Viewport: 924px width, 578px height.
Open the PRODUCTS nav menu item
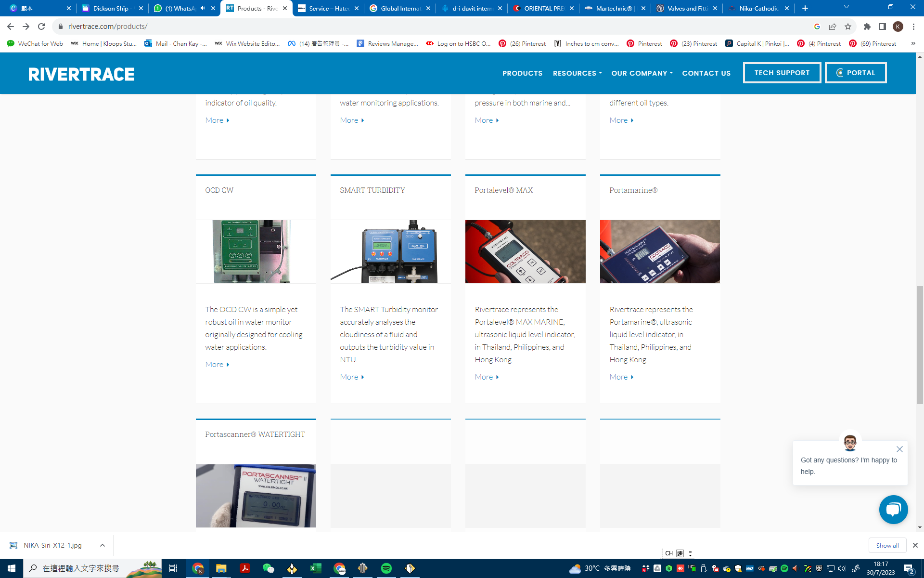tap(522, 73)
